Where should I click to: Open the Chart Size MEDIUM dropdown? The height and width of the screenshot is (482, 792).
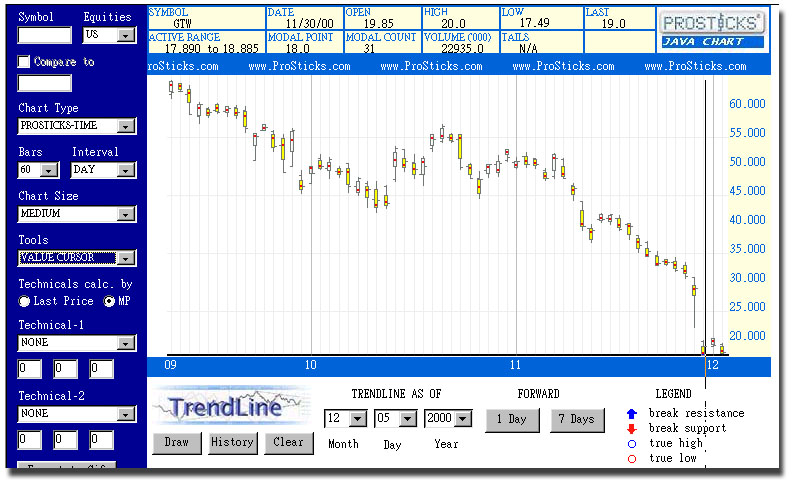pyautogui.click(x=125, y=214)
